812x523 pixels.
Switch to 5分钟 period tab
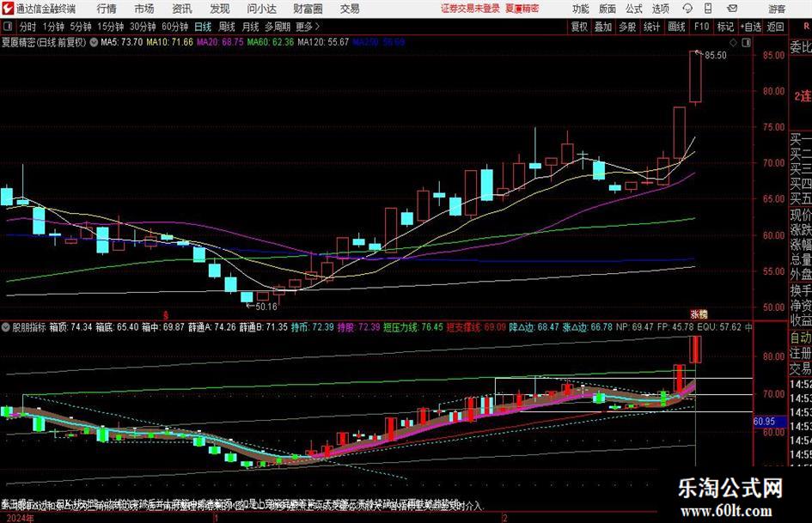pos(81,27)
